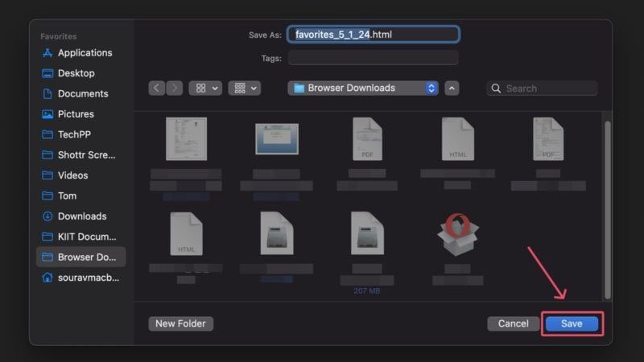Click the Downloads arrow icon in the sidebar
Viewport: 644px width, 362px height.
pos(47,216)
